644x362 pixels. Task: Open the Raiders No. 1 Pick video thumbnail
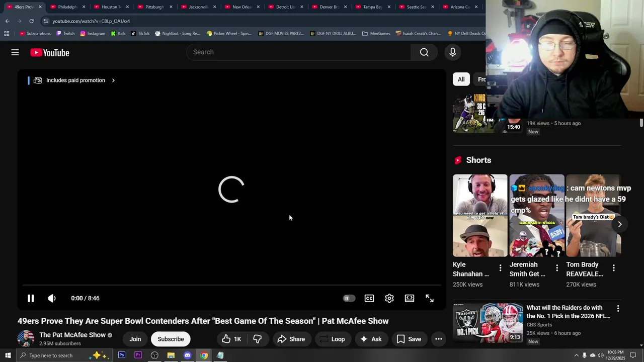(488, 323)
